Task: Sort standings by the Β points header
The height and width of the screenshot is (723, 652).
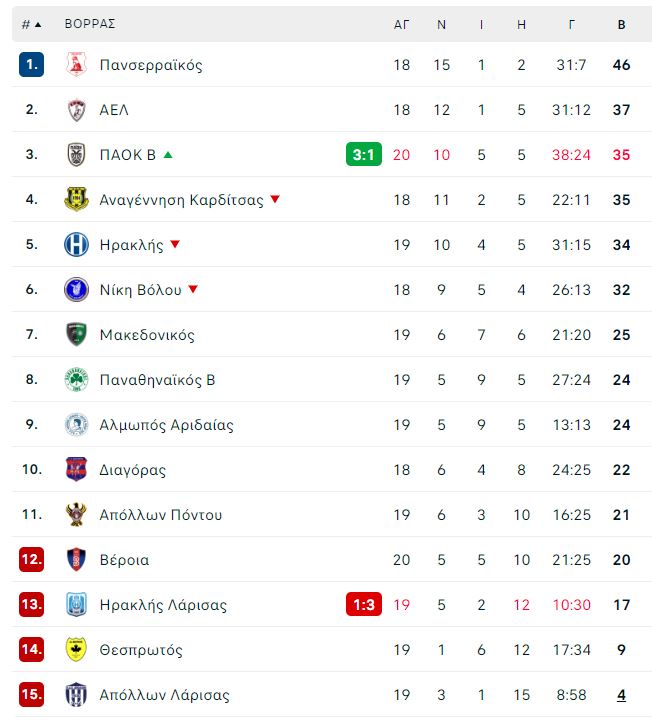Action: (621, 24)
